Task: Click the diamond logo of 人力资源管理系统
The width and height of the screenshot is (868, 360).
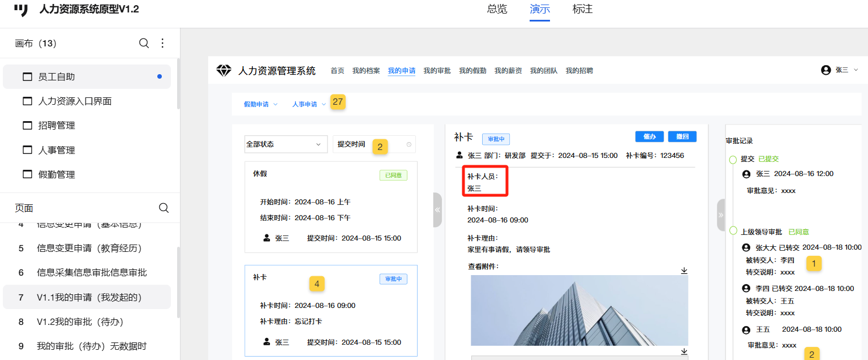Action: coord(224,71)
